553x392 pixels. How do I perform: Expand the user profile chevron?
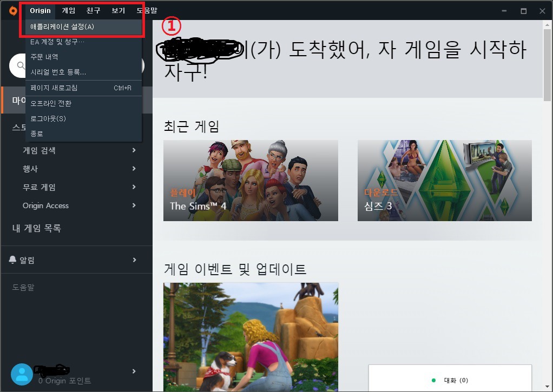coord(134,371)
